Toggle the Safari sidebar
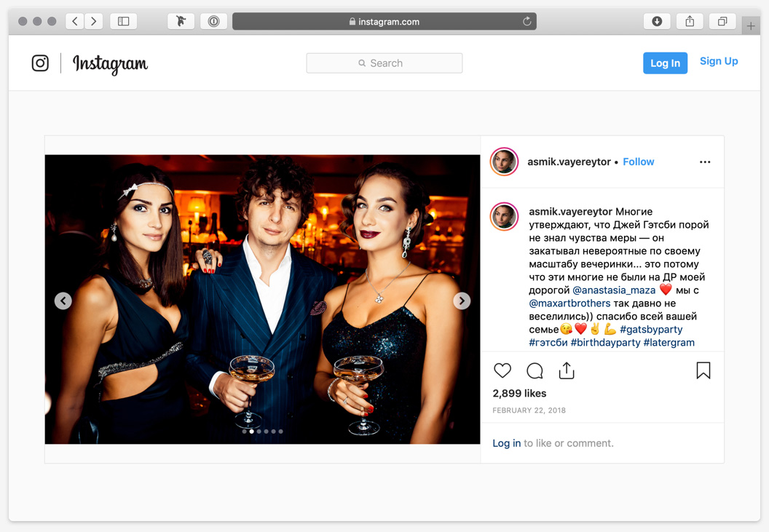Image resolution: width=769 pixels, height=532 pixels. 124,22
